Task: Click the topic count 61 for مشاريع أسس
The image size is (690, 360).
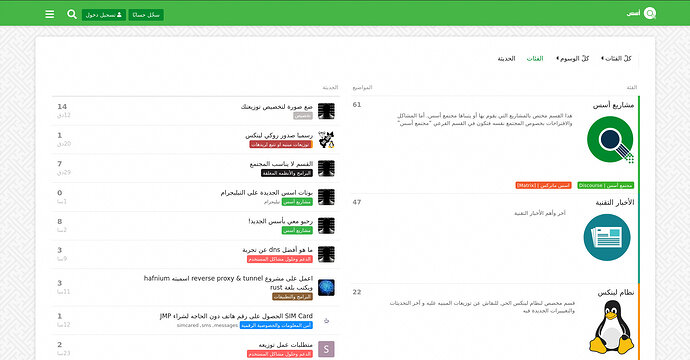Action: (357, 105)
